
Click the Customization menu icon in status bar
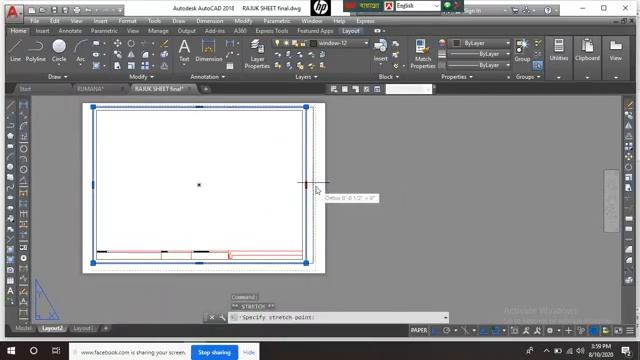(x=630, y=330)
